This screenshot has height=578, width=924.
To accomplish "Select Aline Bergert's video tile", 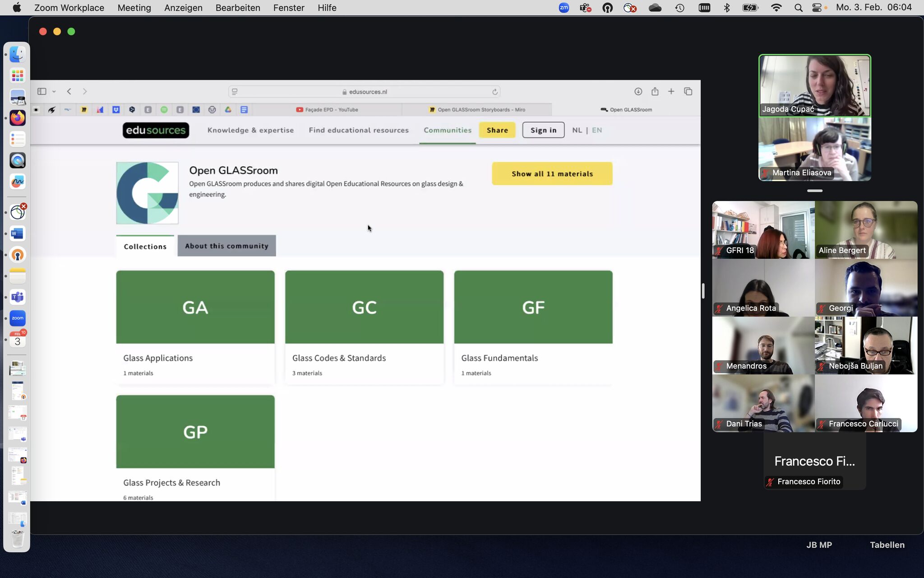I will (x=866, y=230).
